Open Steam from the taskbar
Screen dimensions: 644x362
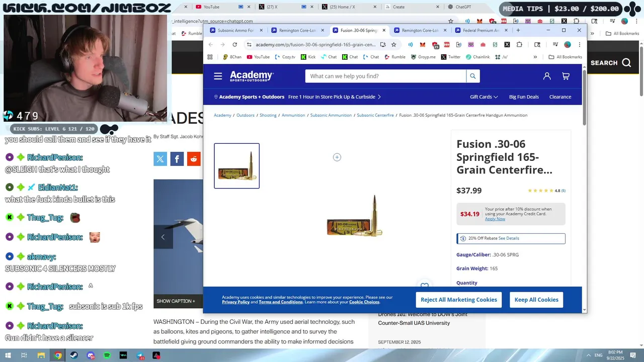[x=74, y=355]
